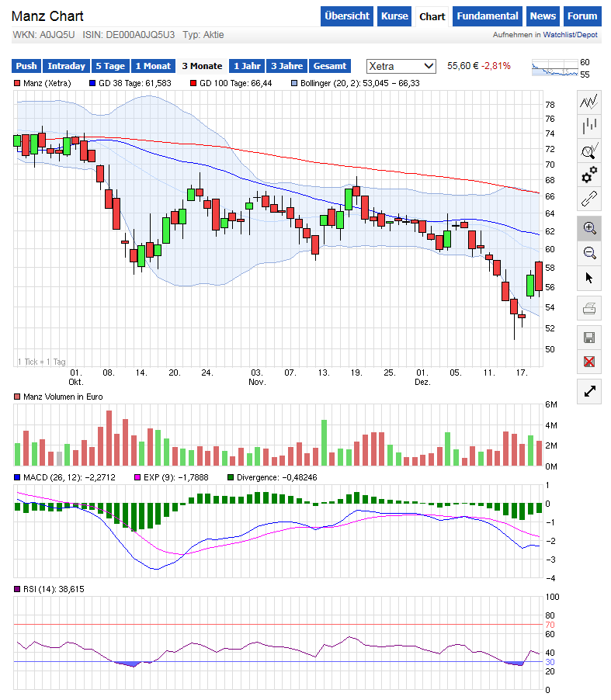Click the Bollinger legend color swatch
Screen dimensions: 611x700
294,83
